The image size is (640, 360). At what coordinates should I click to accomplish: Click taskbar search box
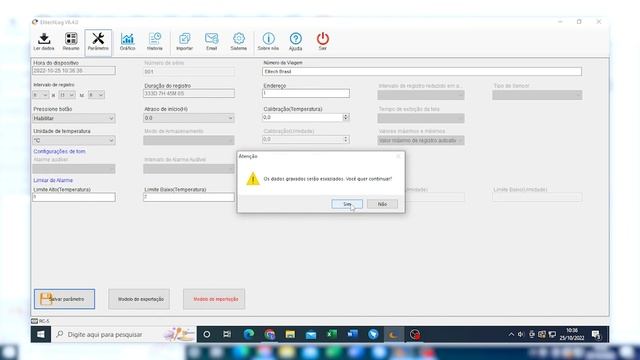pos(124,334)
